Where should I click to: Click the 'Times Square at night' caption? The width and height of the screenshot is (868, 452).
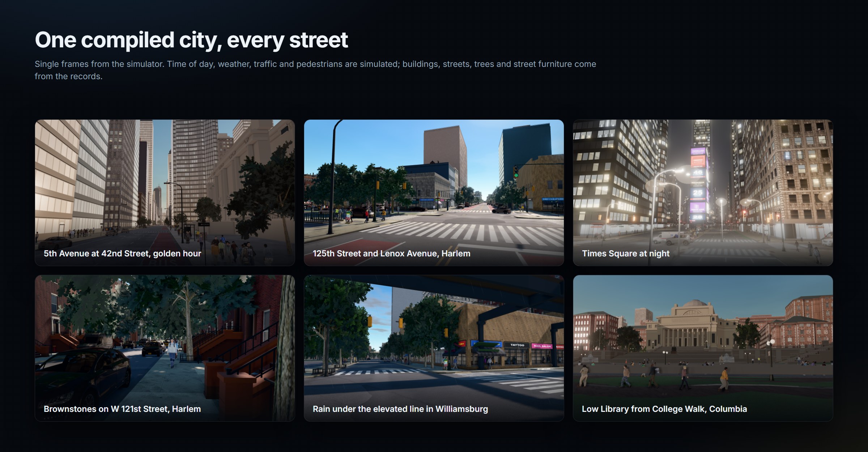(x=625, y=253)
